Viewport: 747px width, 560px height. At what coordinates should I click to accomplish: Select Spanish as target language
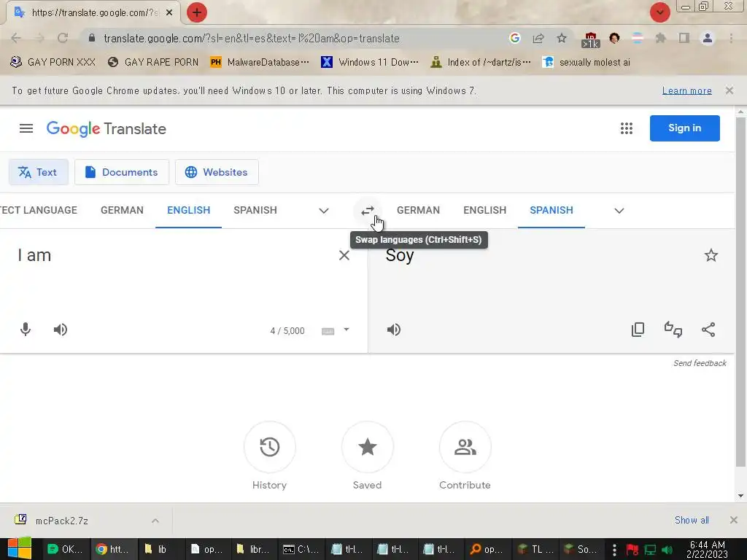(x=551, y=210)
